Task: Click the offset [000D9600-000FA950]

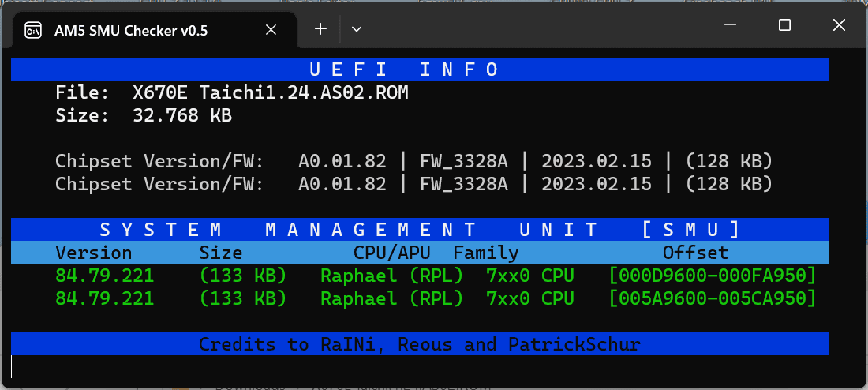Action: click(713, 276)
